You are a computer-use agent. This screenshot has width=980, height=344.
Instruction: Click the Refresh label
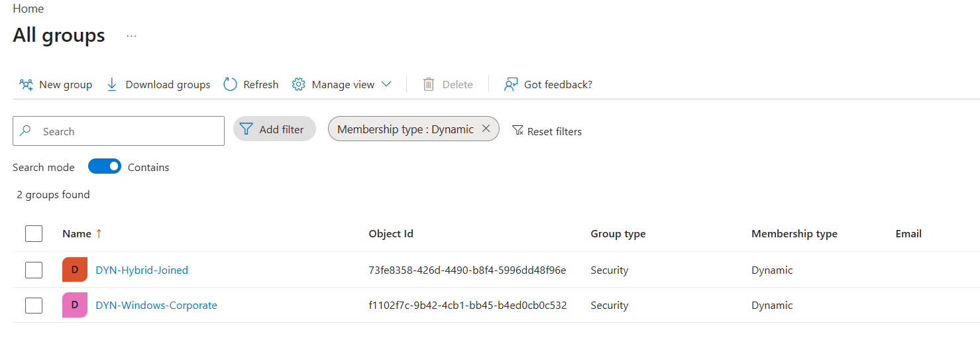pos(260,84)
